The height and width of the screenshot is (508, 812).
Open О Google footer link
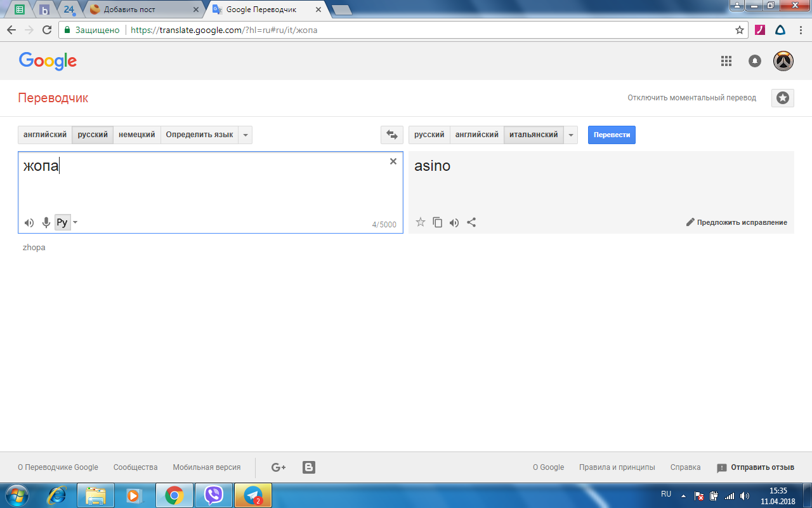pos(548,467)
